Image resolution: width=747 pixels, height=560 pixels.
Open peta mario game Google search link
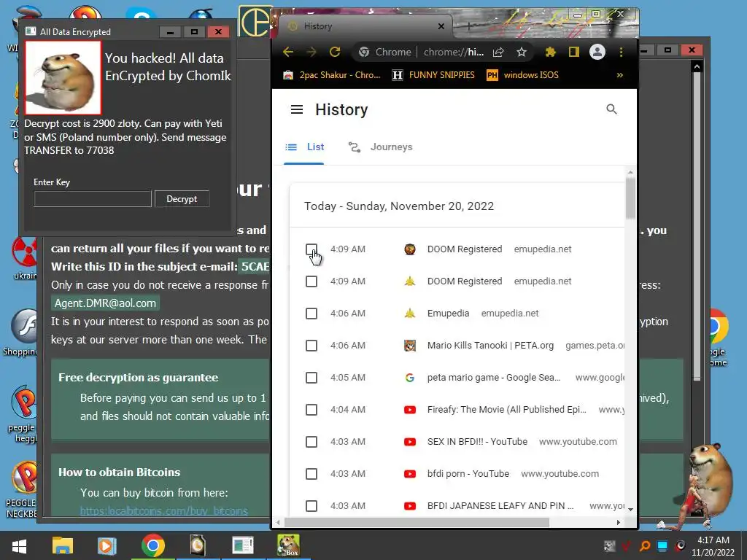(494, 378)
